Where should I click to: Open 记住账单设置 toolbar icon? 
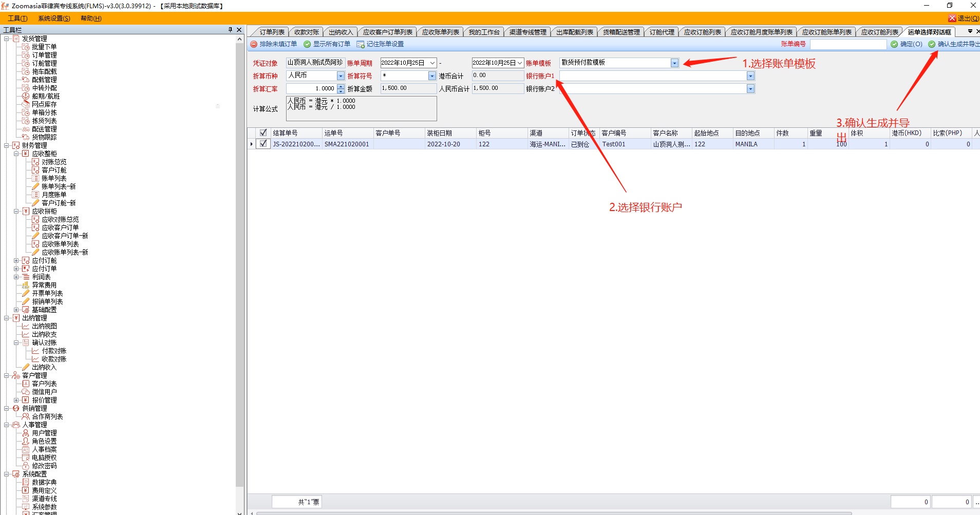point(361,44)
